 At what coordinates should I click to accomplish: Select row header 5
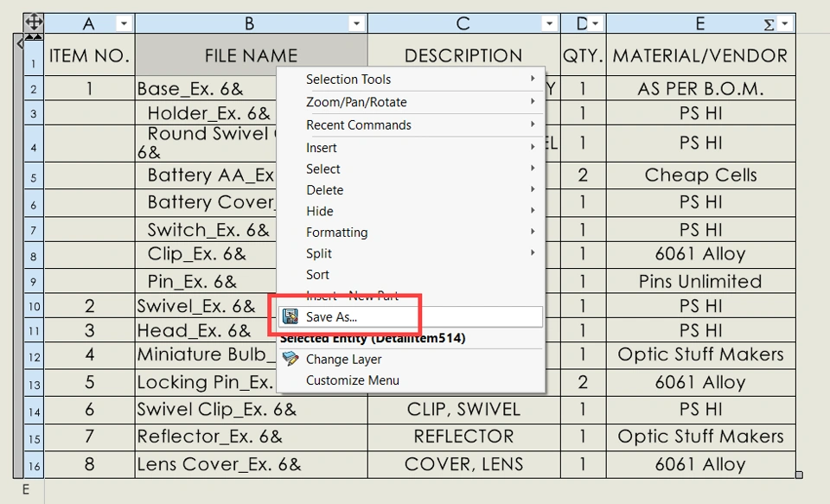34,176
